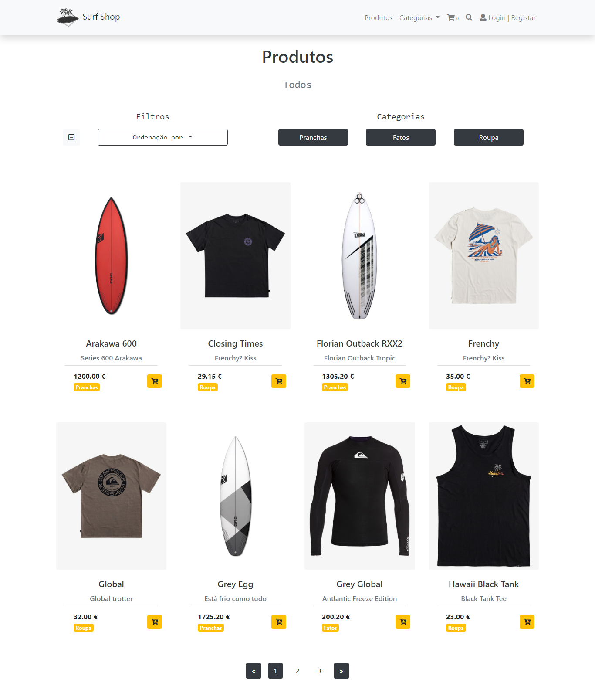
Task: Open the Produtos nav item
Action: pyautogui.click(x=379, y=18)
